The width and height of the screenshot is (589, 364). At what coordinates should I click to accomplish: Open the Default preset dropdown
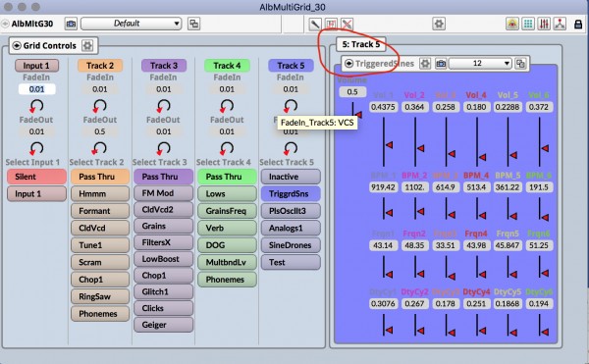click(x=132, y=24)
